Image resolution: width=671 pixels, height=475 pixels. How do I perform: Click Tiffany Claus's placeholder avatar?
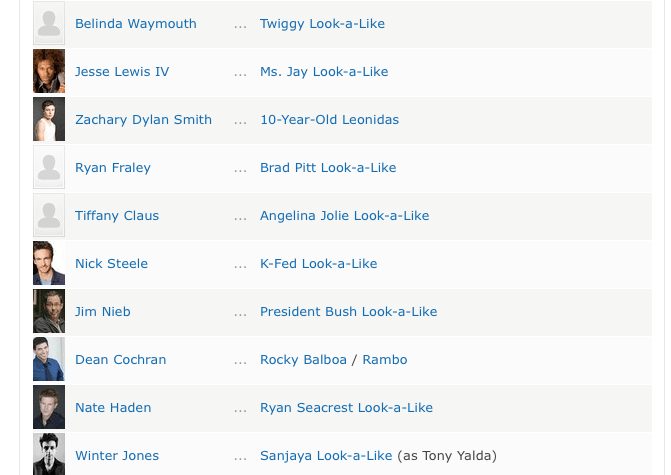click(x=49, y=215)
